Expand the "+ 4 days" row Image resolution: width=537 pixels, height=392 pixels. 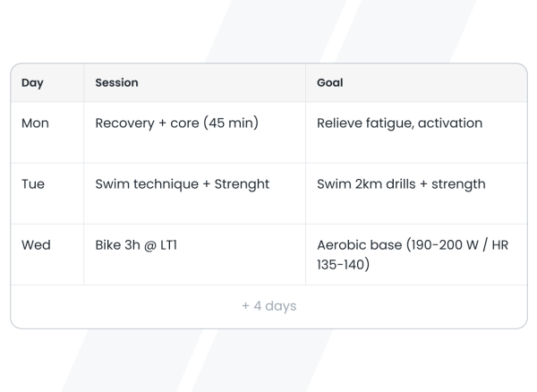pyautogui.click(x=268, y=306)
